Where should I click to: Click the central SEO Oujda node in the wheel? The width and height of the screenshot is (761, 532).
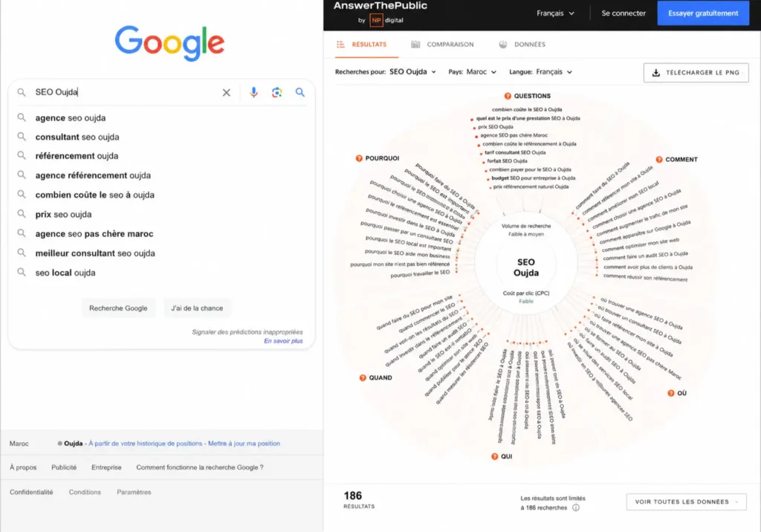click(526, 267)
